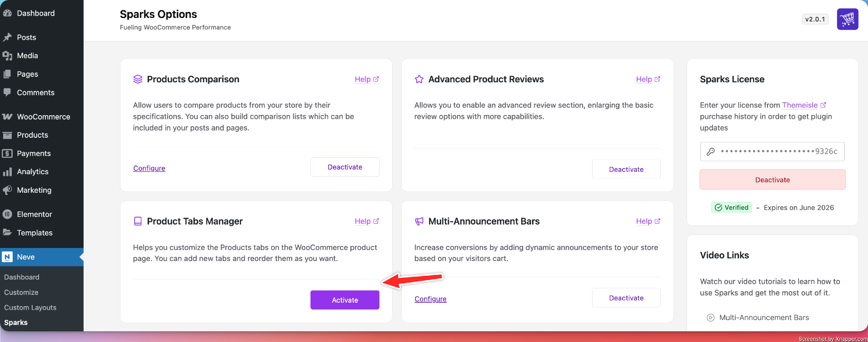Click the Media library icon

(x=7, y=56)
